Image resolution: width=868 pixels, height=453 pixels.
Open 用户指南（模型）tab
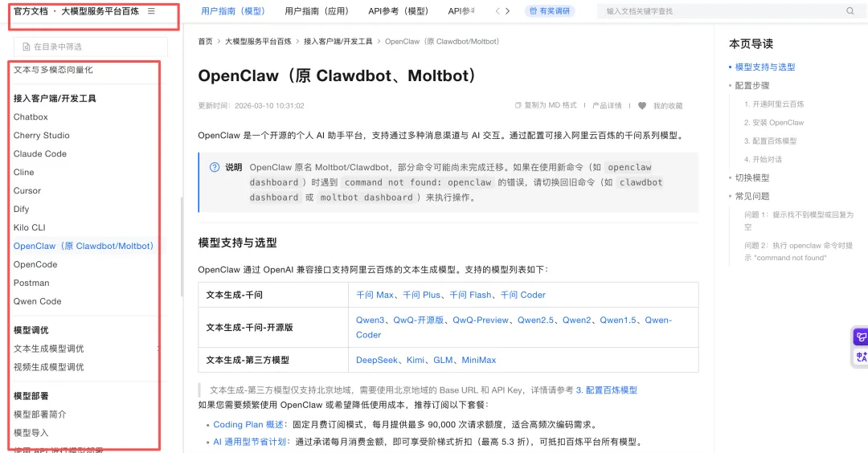(234, 11)
